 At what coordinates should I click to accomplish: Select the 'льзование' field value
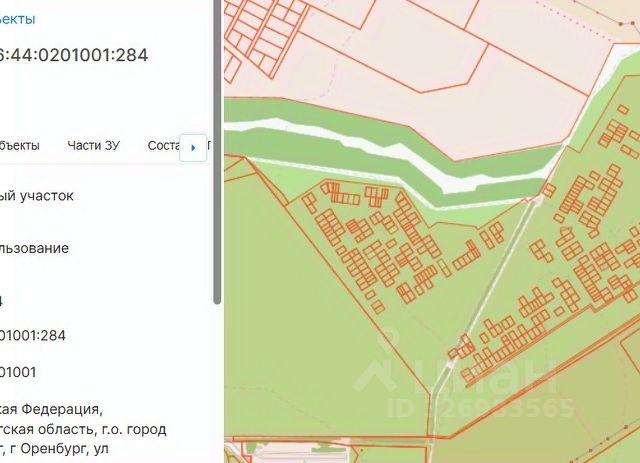click(x=34, y=248)
